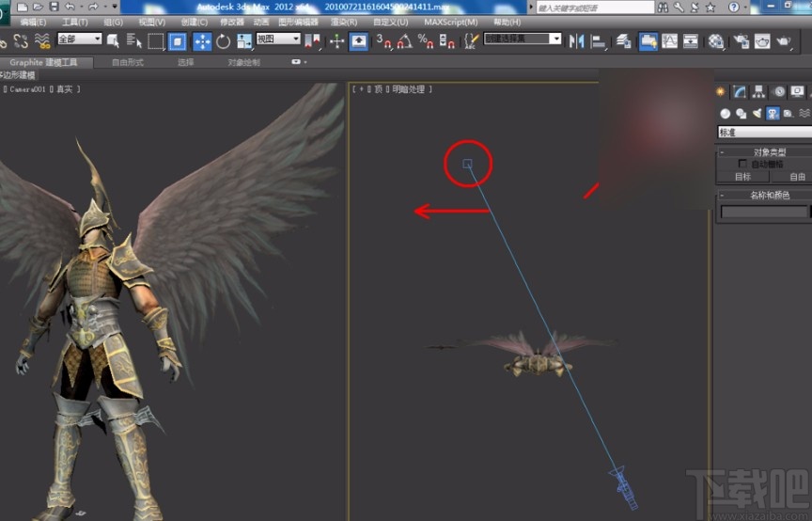This screenshot has height=521, width=812.
Task: Open the undo history dropdown arrow
Action: [x=82, y=7]
